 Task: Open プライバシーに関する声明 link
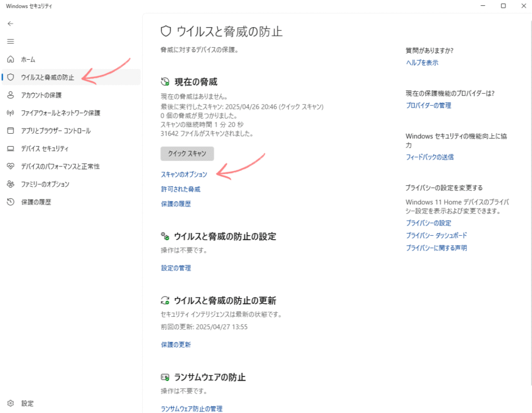pos(436,248)
